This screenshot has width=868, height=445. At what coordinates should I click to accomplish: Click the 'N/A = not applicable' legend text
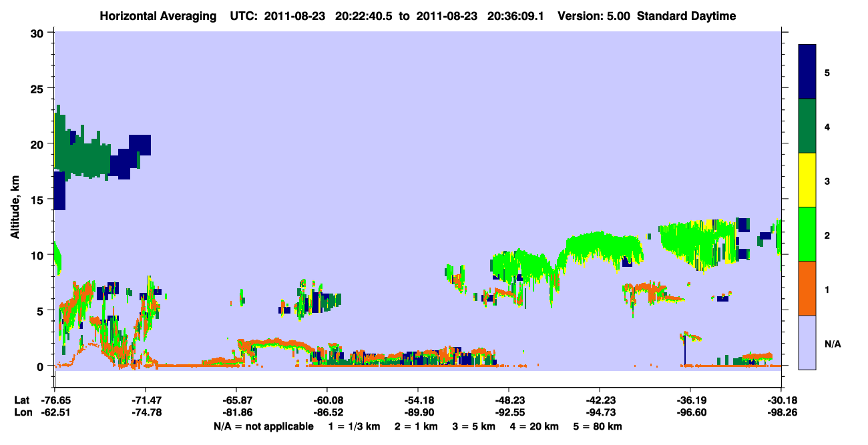[x=264, y=426]
